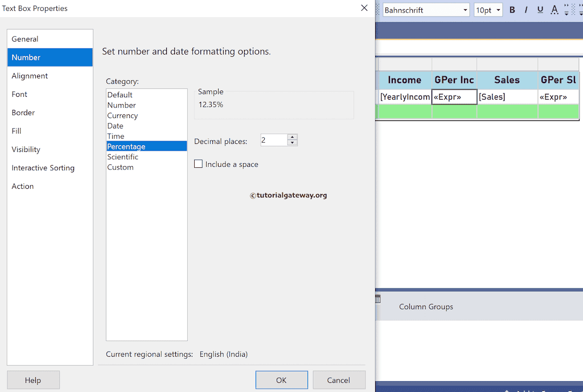
Task: Enable the Include a space checkbox
Action: pos(199,164)
